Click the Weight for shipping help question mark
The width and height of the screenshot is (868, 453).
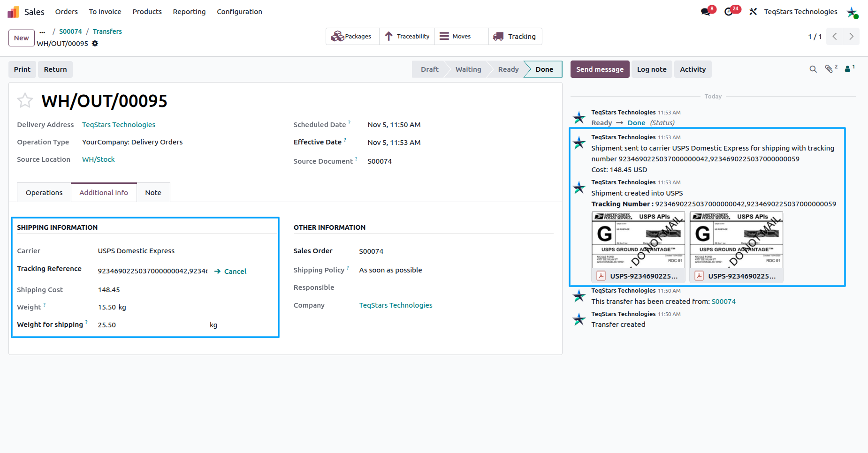(x=86, y=322)
